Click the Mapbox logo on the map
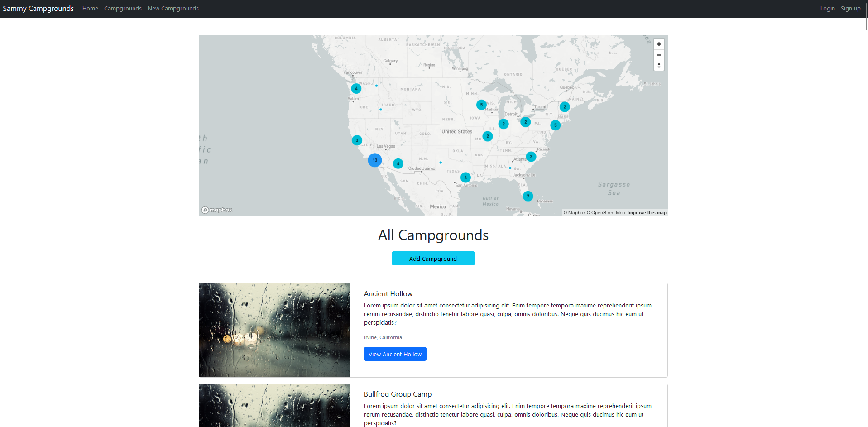Image resolution: width=868 pixels, height=427 pixels. (217, 209)
